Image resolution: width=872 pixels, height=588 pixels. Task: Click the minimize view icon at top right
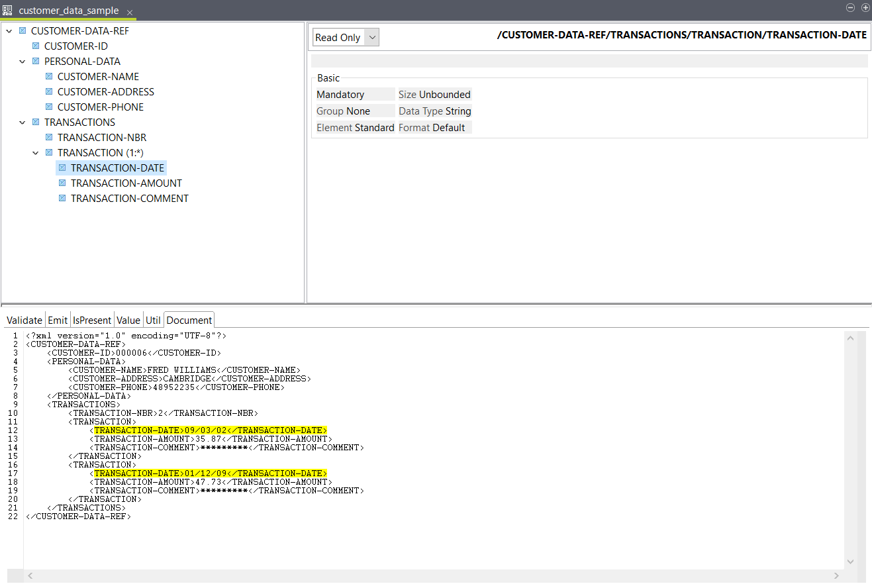click(851, 8)
